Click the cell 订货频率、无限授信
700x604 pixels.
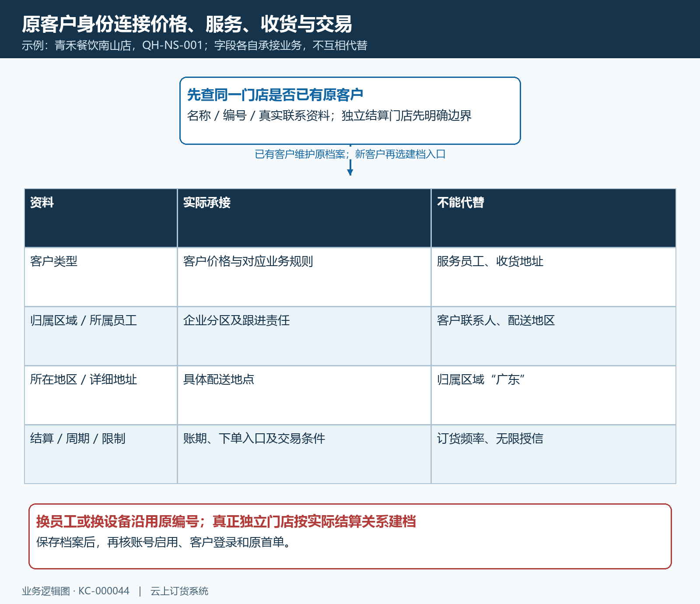553,454
